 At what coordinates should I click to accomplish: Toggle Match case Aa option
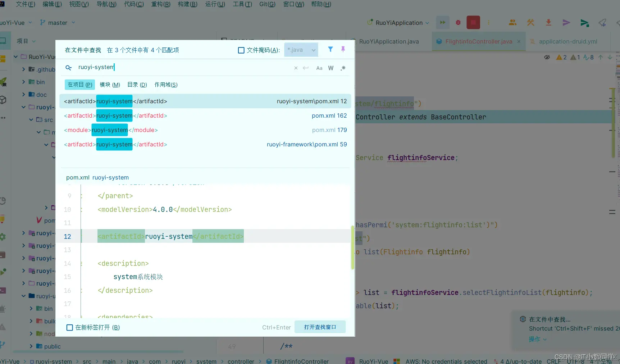click(x=319, y=68)
